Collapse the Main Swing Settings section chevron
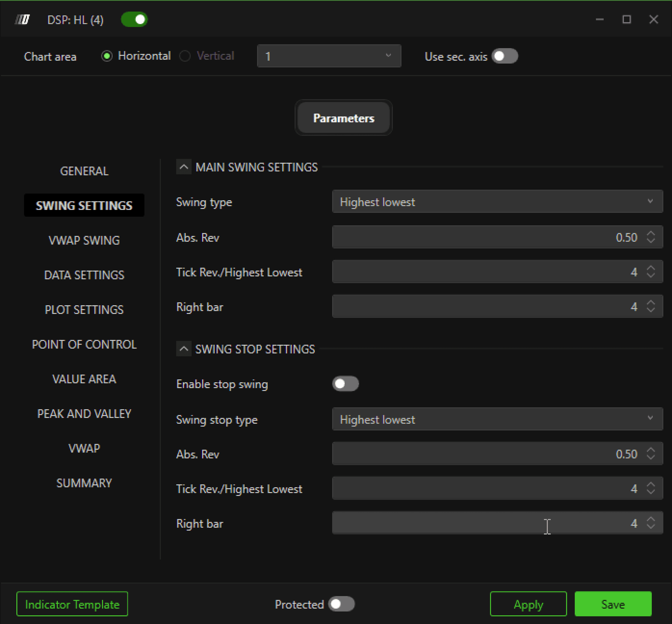Viewport: 672px width, 624px height. click(x=184, y=167)
